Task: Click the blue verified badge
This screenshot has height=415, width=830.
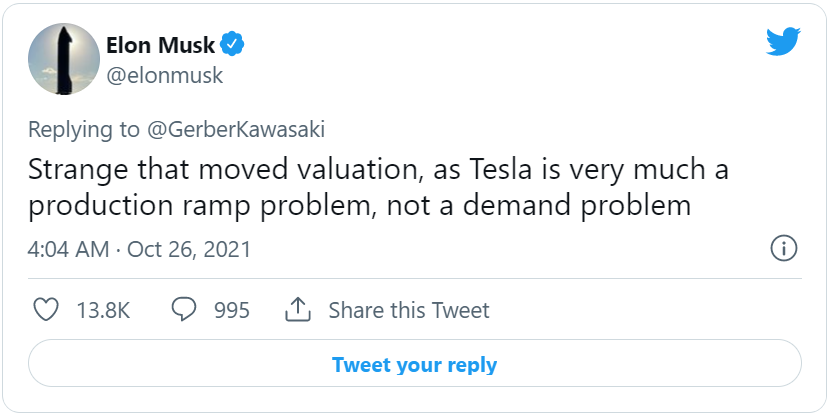Action: tap(232, 45)
